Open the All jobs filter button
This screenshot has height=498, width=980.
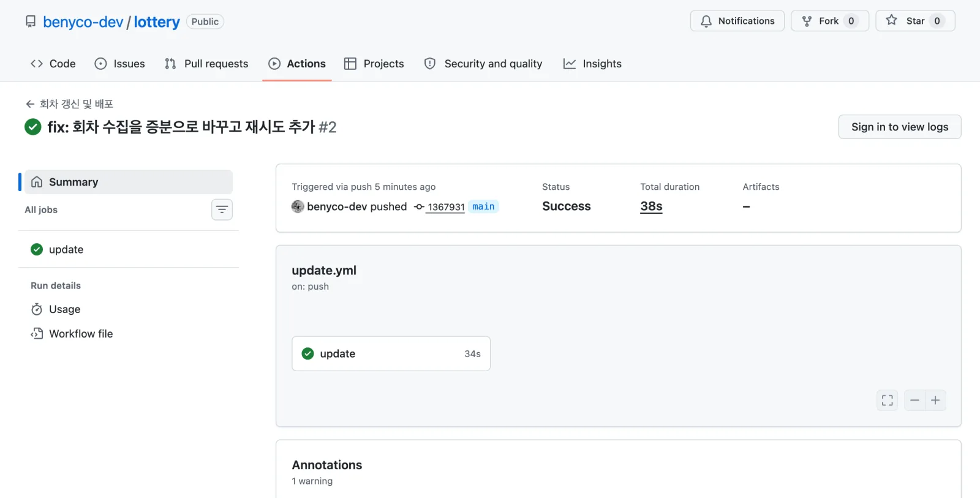pyautogui.click(x=222, y=209)
